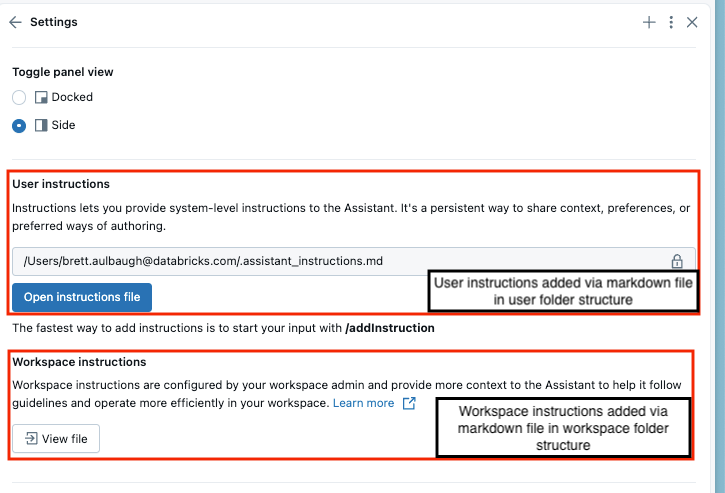Image resolution: width=725 pixels, height=493 pixels.
Task: Click the Side panel layout icon
Action: click(x=41, y=126)
